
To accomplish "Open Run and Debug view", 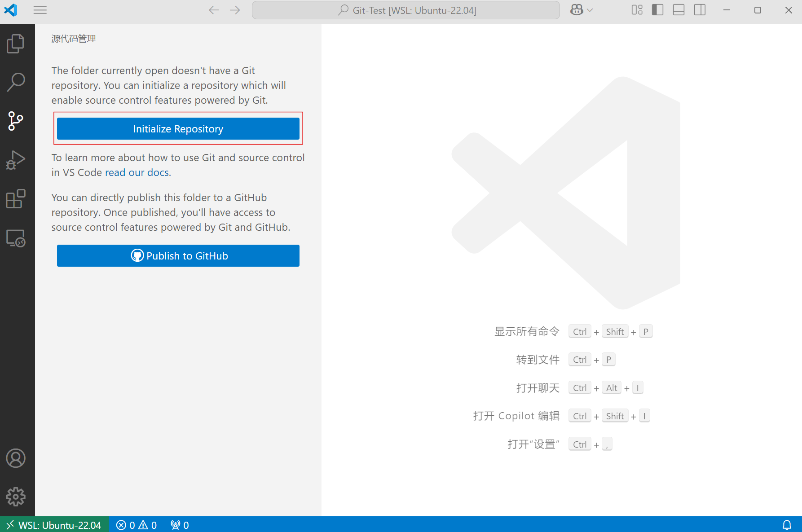I will pyautogui.click(x=16, y=160).
